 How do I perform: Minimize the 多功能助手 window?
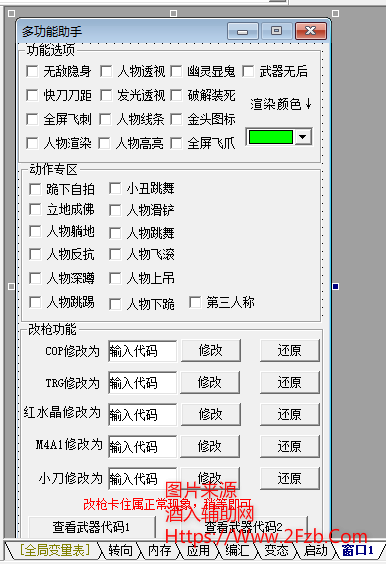pyautogui.click(x=242, y=31)
